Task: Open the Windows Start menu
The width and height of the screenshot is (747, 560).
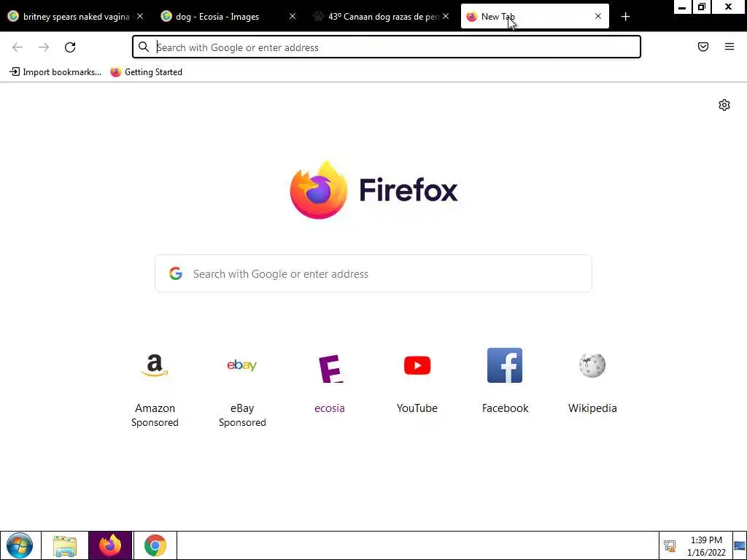Action: tap(20, 545)
